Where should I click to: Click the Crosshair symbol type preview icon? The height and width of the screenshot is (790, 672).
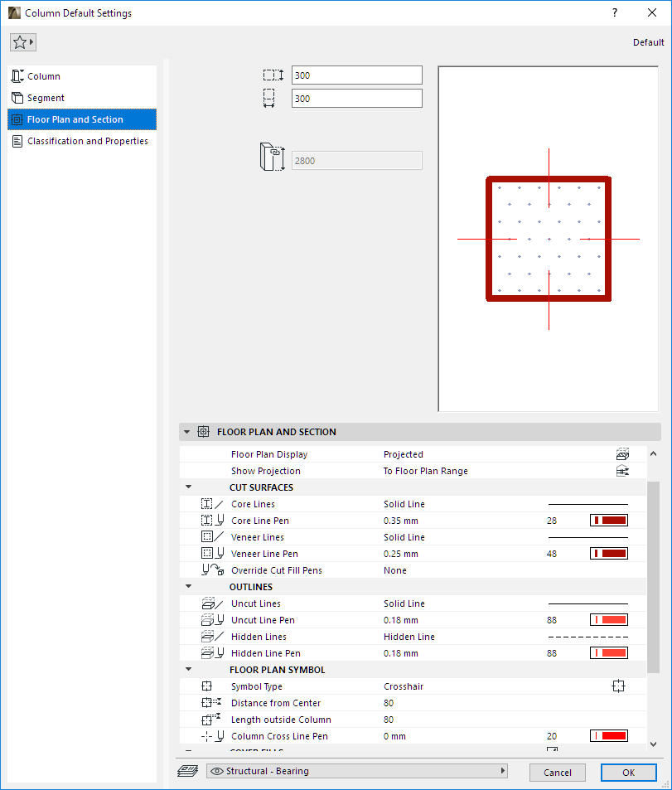619,686
